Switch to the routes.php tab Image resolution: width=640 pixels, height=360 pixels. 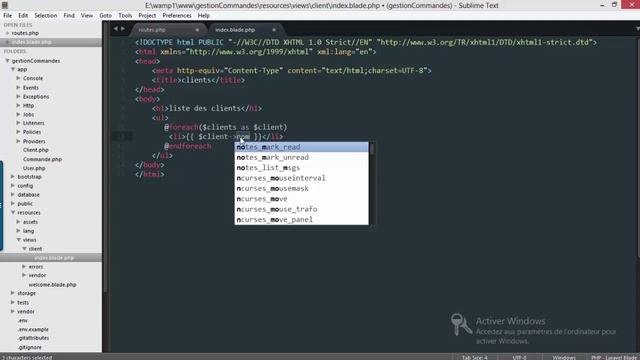(x=152, y=30)
